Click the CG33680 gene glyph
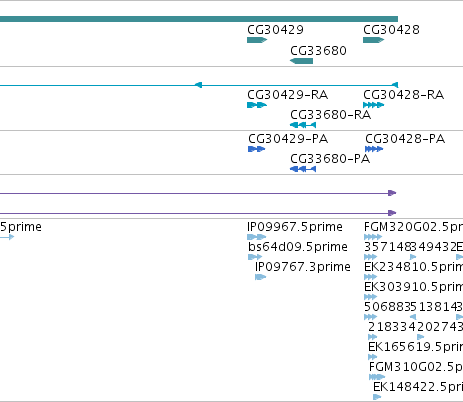This screenshot has height=402, width=463. [x=301, y=61]
